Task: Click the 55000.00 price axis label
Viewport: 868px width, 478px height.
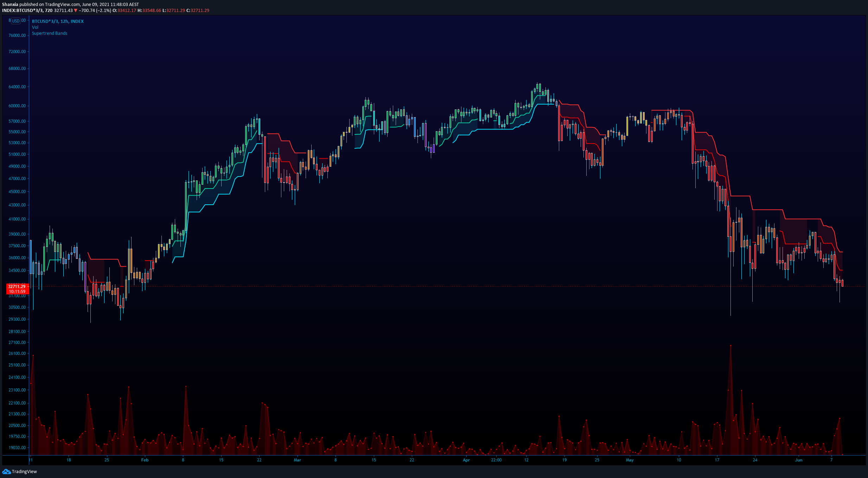Action: tap(17, 132)
